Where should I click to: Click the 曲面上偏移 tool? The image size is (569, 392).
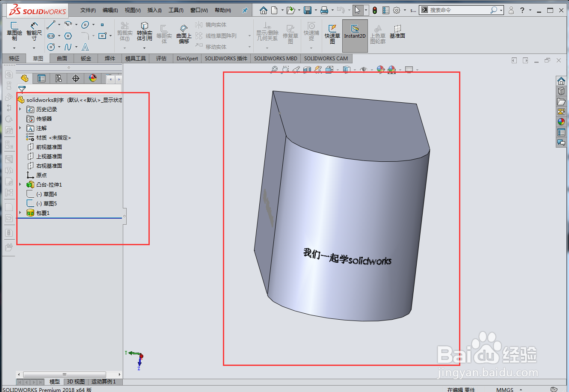tap(184, 34)
